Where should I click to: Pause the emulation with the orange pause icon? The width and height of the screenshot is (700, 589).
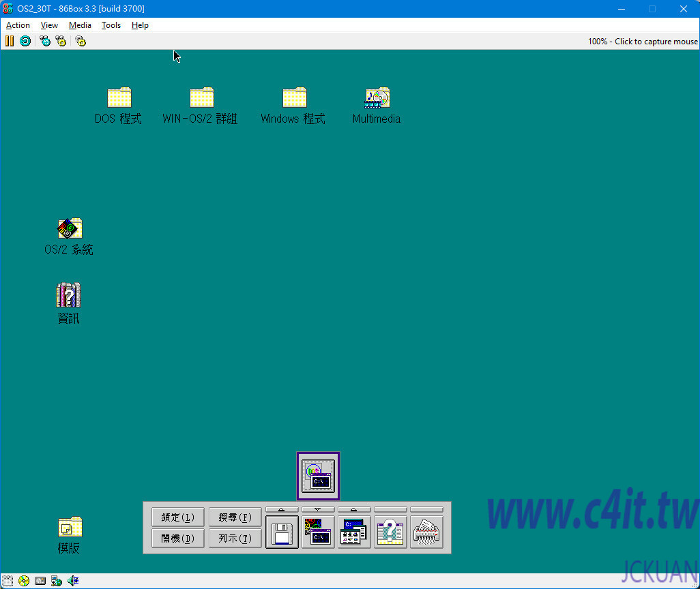click(x=10, y=41)
